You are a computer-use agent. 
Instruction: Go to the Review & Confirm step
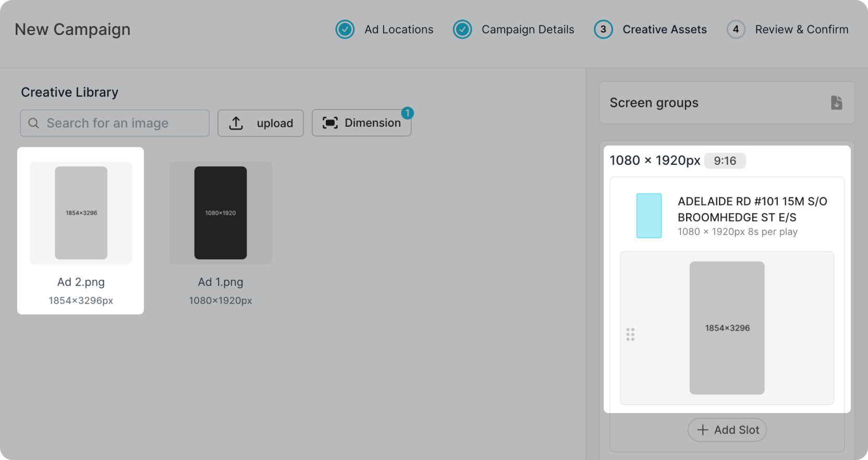tap(801, 30)
